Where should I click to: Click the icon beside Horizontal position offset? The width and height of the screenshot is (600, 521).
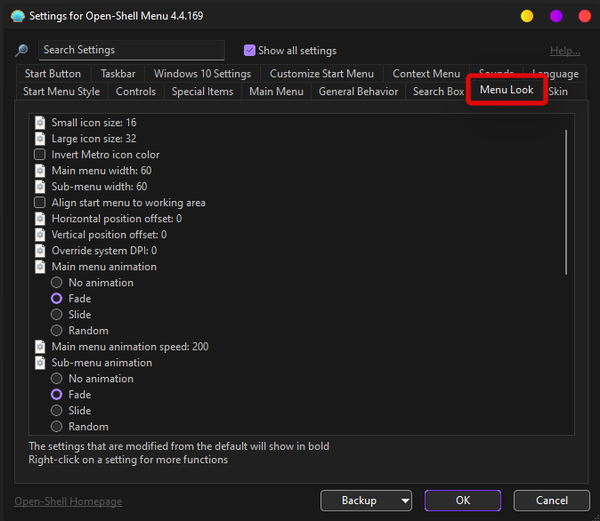click(x=40, y=218)
